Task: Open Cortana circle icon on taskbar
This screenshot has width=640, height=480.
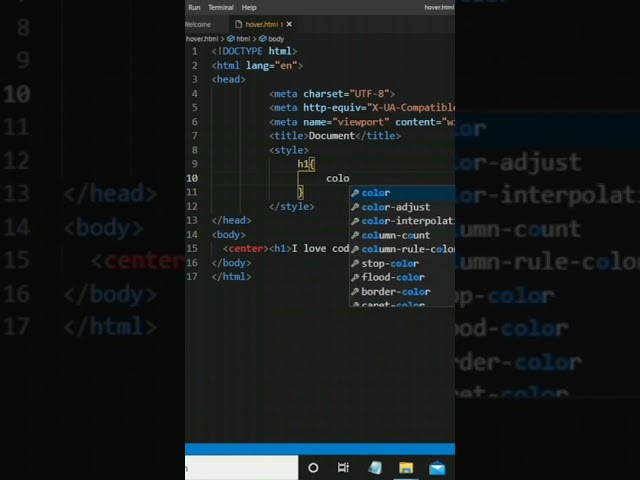Action: coord(313,468)
